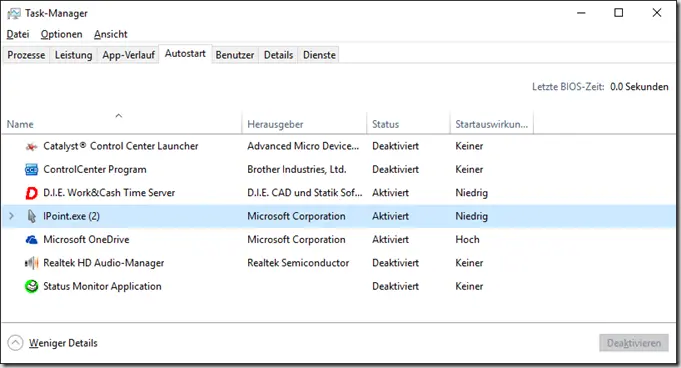Click Microsoft Corporation in the IPoint.exe row
This screenshot has width=681, height=368.
[296, 216]
